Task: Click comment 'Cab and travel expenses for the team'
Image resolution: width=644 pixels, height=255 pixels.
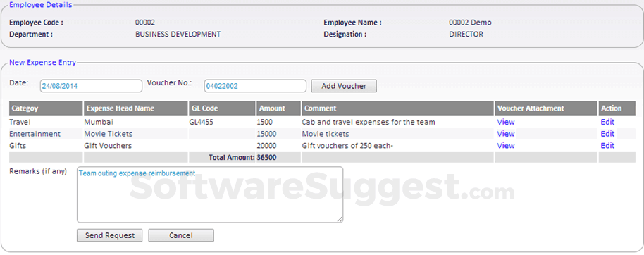Action: [x=369, y=122]
